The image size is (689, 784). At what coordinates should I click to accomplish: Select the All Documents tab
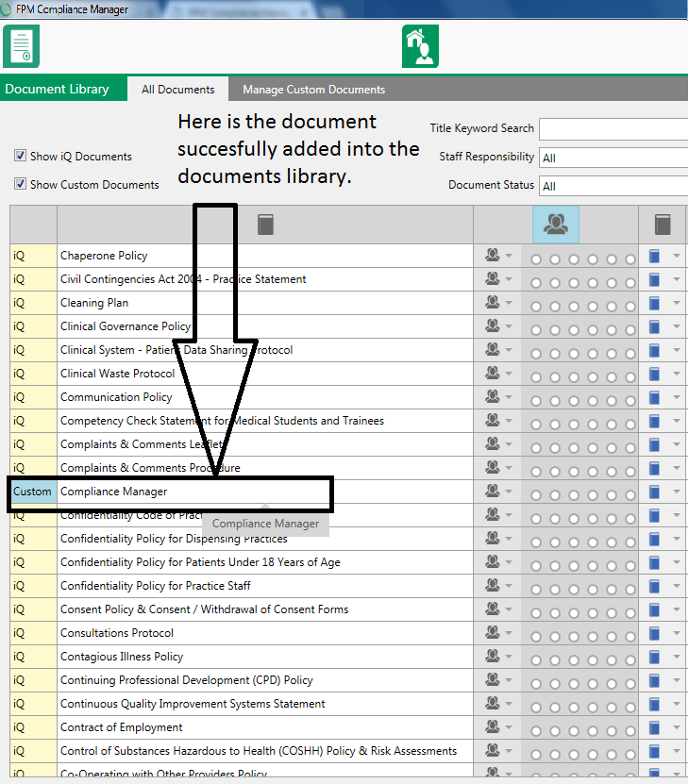point(177,90)
